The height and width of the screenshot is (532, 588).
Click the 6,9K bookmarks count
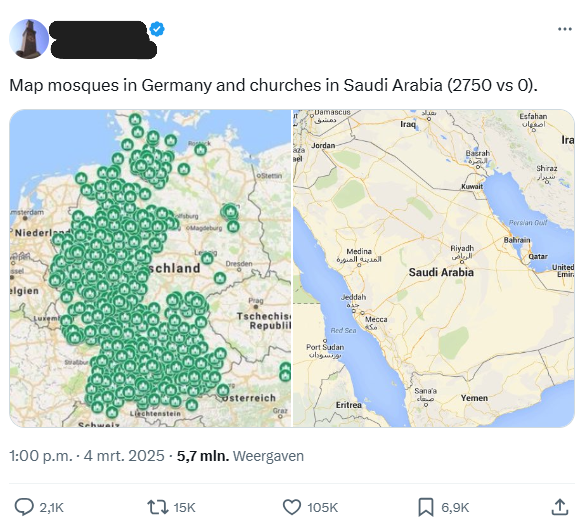pos(455,508)
